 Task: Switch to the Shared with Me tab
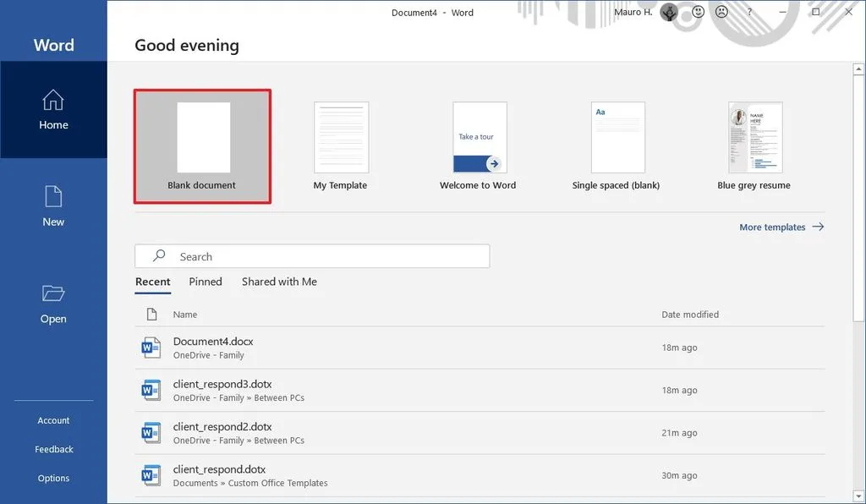pyautogui.click(x=279, y=282)
